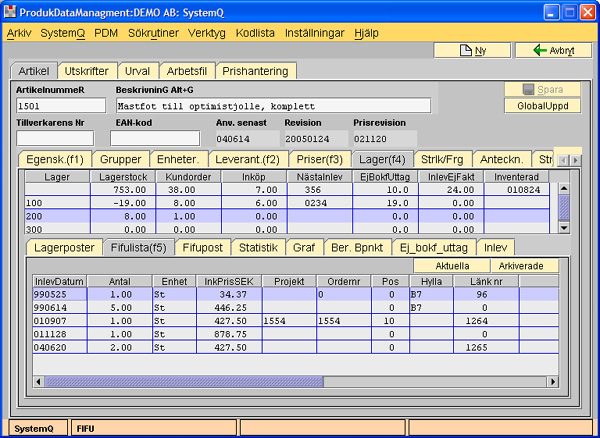Click the InlevDatum column header
This screenshot has width=600, height=438.
(x=59, y=282)
